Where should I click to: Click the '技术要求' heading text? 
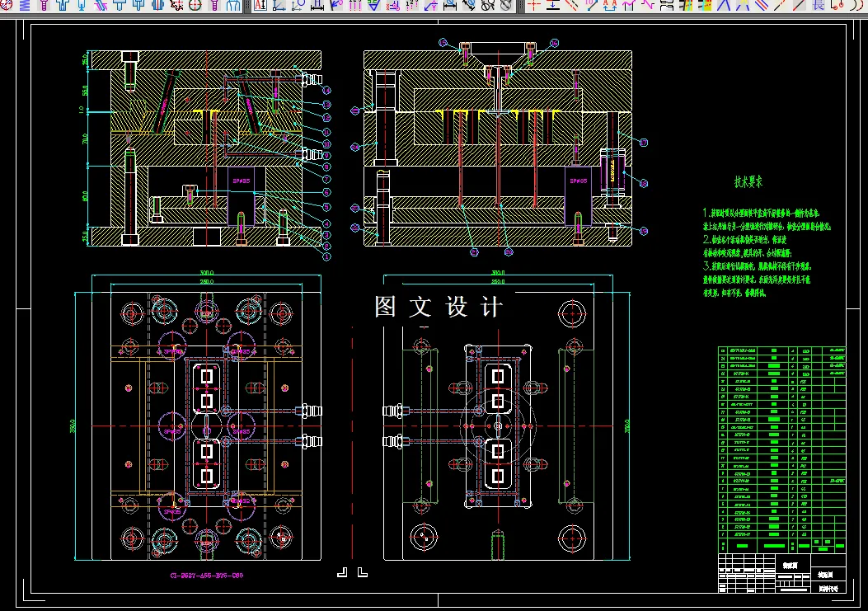[748, 181]
